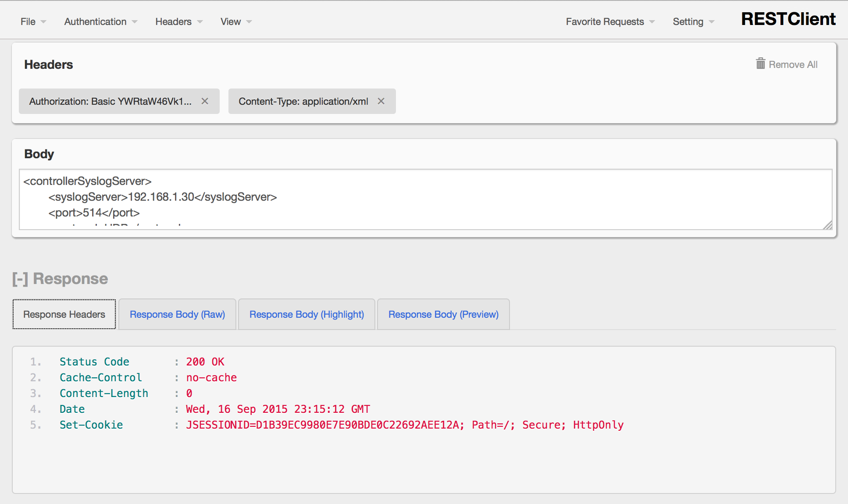Remove the Authorization header with its X
Viewport: 848px width, 504px height.
tap(205, 101)
